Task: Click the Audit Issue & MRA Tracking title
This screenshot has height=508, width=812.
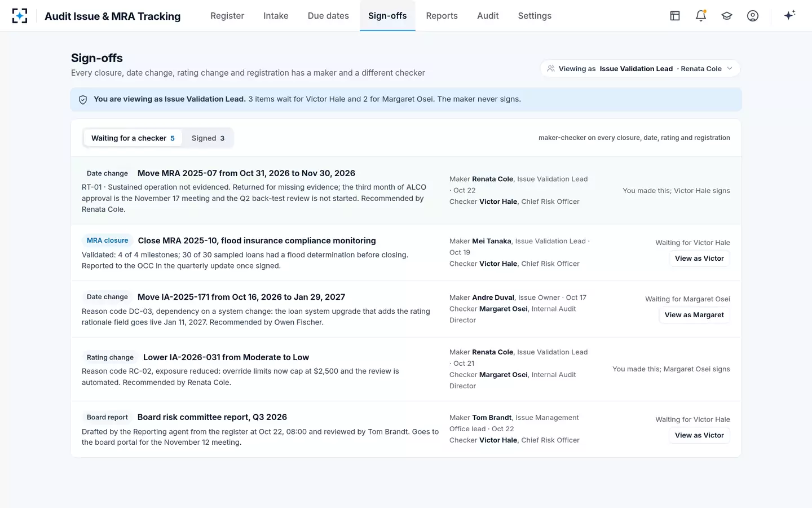Action: [x=113, y=16]
